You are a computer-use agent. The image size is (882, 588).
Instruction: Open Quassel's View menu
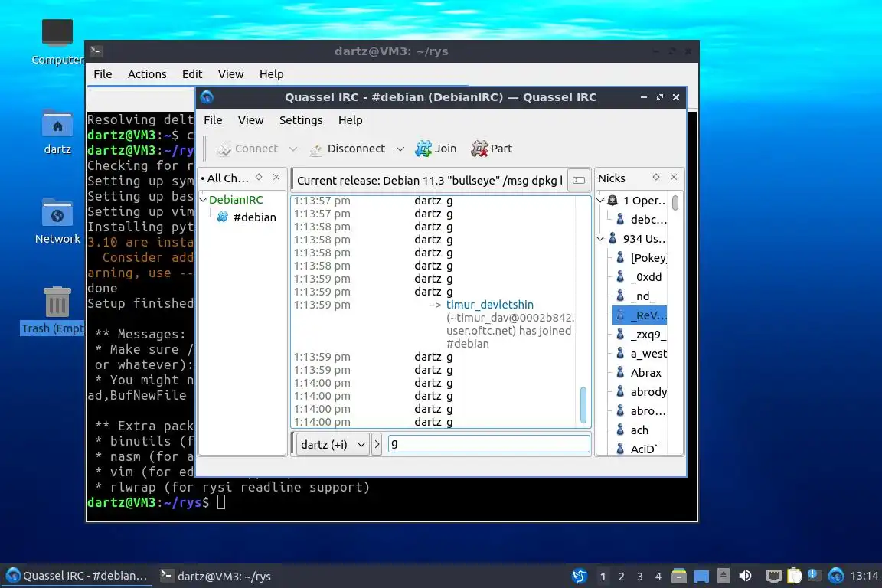click(x=250, y=120)
